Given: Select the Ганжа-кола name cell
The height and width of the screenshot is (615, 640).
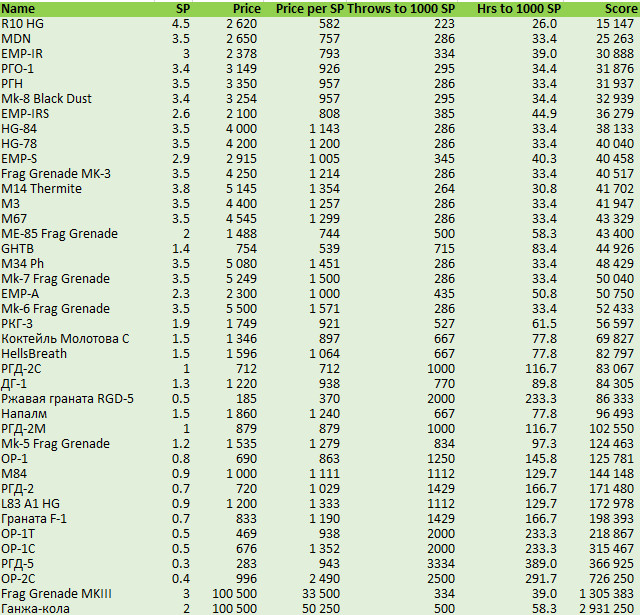Looking at the screenshot, I should (35, 608).
